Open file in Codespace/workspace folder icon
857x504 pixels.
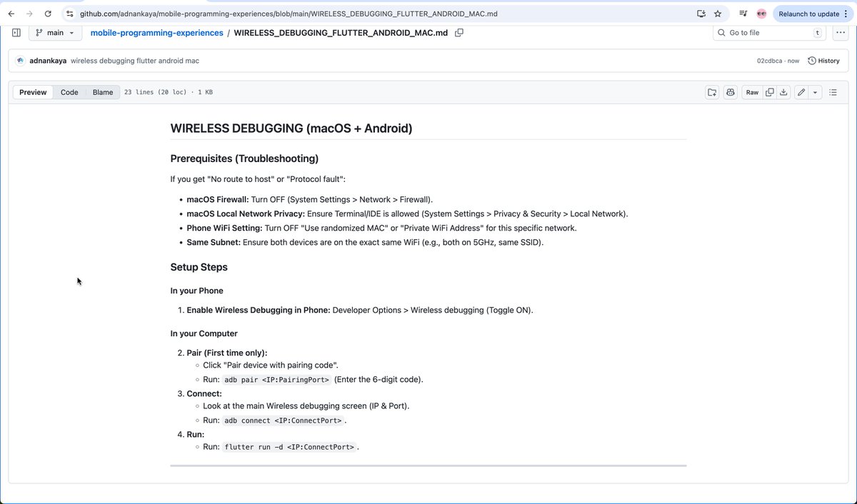[712, 92]
